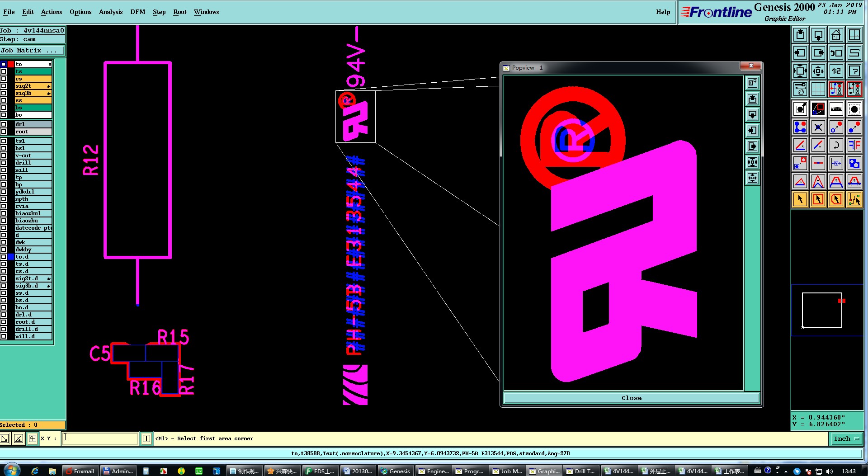Switch to the Drill T... taskbar window

point(580,471)
